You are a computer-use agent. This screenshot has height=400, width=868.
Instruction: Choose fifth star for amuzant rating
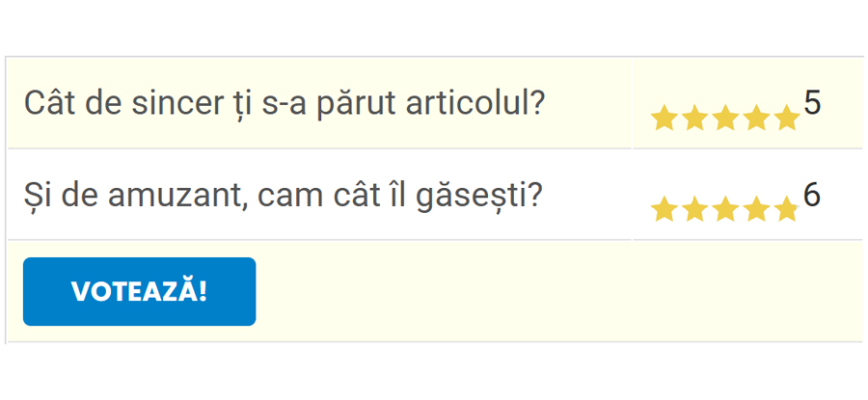pyautogui.click(x=787, y=209)
